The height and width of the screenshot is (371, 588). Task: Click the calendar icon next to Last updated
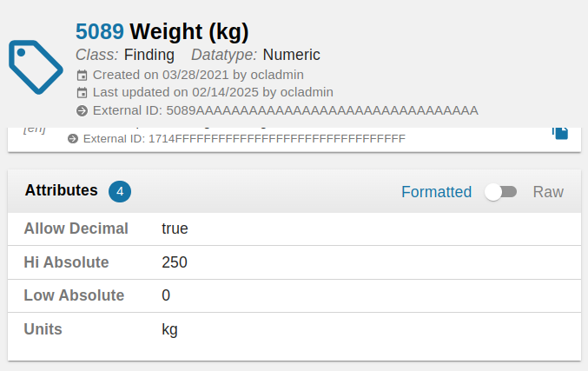coord(82,92)
